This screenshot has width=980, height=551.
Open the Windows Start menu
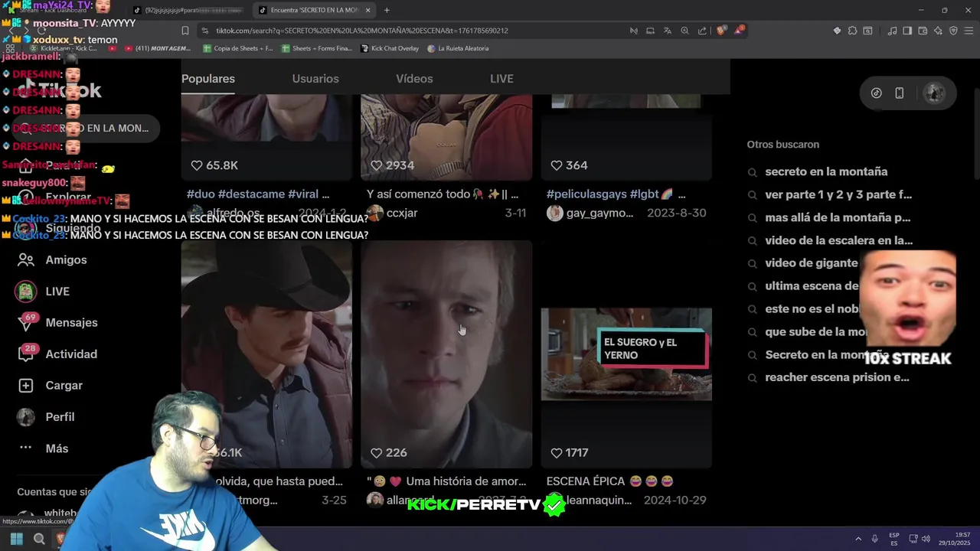(17, 539)
